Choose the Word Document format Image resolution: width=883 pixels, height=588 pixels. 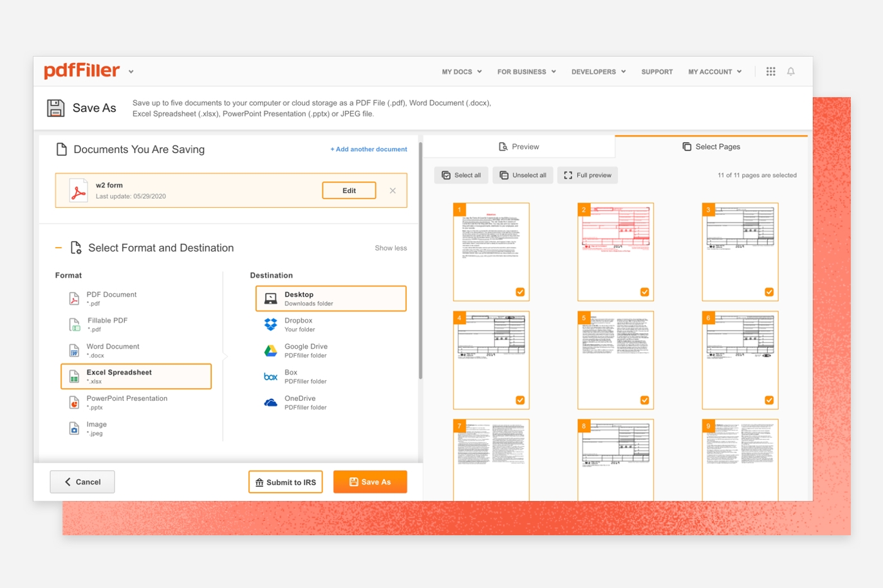tap(136, 351)
